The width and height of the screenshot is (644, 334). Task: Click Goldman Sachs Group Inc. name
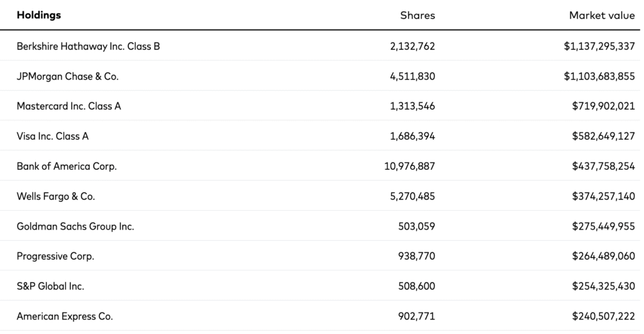click(x=75, y=226)
